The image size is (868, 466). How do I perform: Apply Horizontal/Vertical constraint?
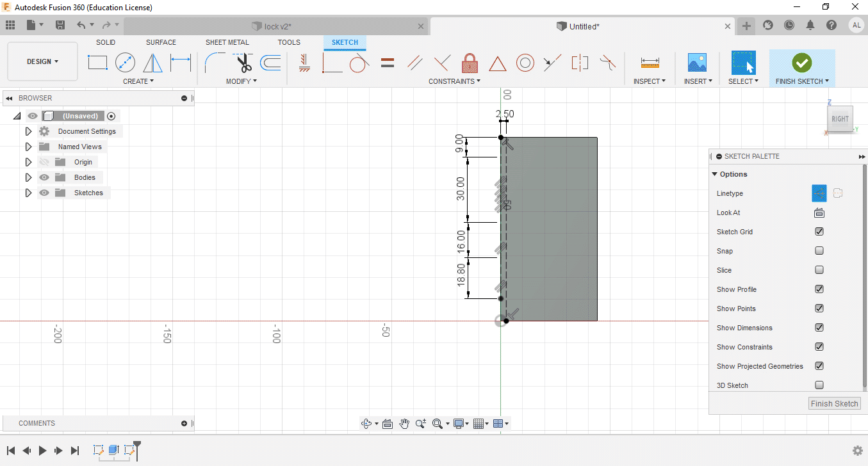tap(304, 63)
